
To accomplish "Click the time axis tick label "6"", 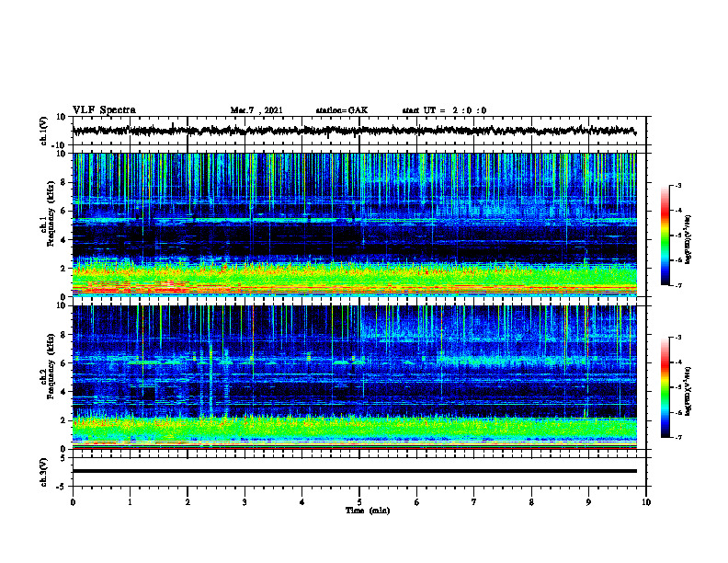I will click(416, 502).
